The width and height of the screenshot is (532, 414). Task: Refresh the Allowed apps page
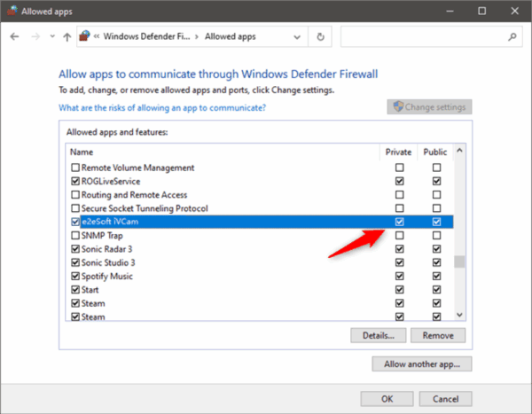tap(320, 37)
